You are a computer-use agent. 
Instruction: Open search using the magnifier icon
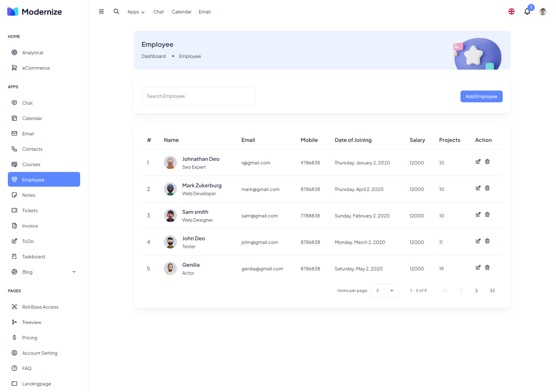coord(116,12)
